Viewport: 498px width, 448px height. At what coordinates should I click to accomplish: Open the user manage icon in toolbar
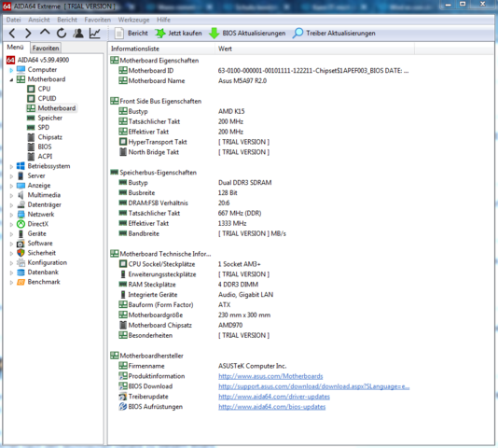coord(78,33)
